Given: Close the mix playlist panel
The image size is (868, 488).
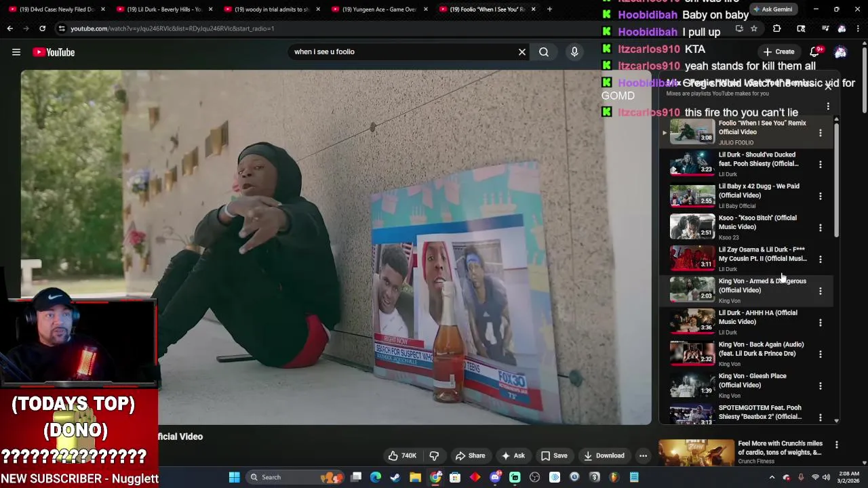Looking at the screenshot, I should [x=828, y=86].
